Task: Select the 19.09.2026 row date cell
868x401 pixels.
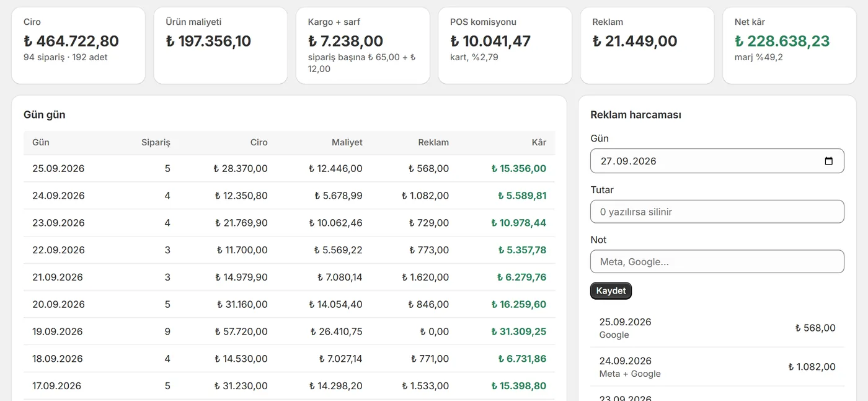Action: (x=58, y=331)
